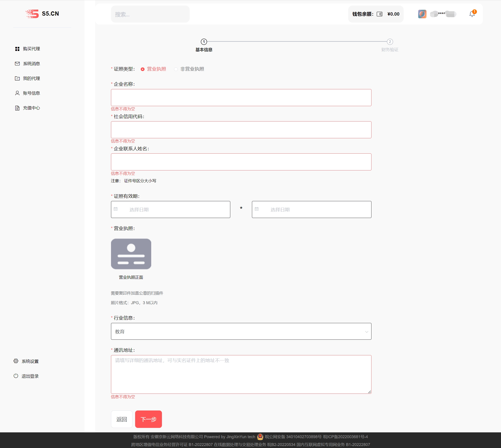501x448 pixels.
Task: Click the user avatar image
Action: tap(422, 14)
